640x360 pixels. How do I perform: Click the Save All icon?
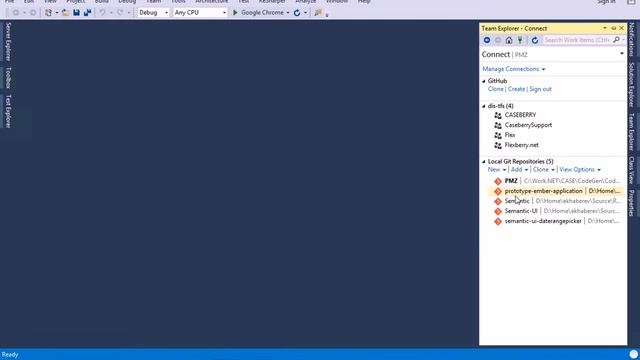pyautogui.click(x=87, y=13)
